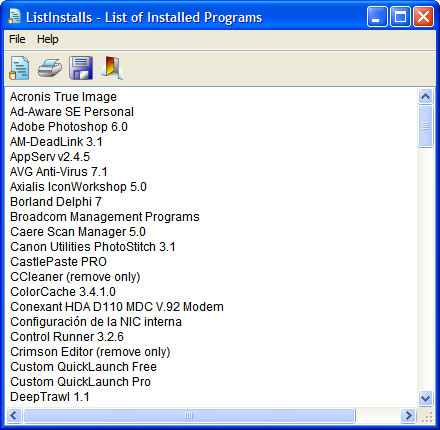
Task: Click the vertical scrollbar down arrow
Action: pos(425,398)
